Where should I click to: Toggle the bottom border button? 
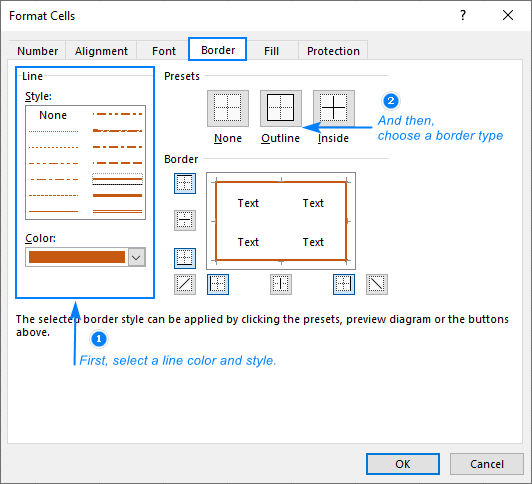pos(185,258)
